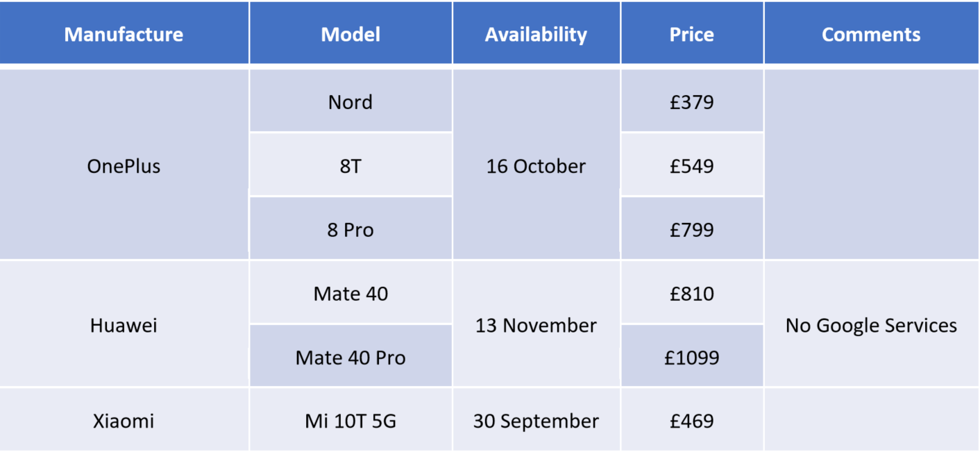Select the 8T model cell
This screenshot has width=980, height=452.
[x=350, y=165]
